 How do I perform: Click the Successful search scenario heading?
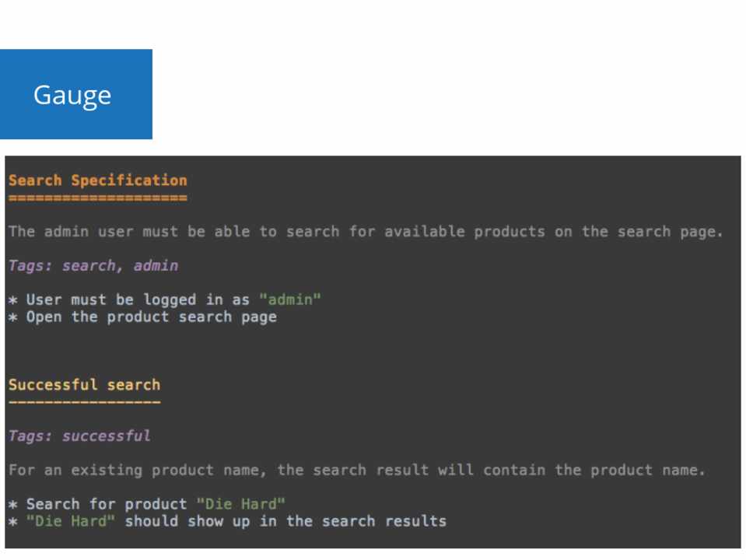pyautogui.click(x=84, y=385)
